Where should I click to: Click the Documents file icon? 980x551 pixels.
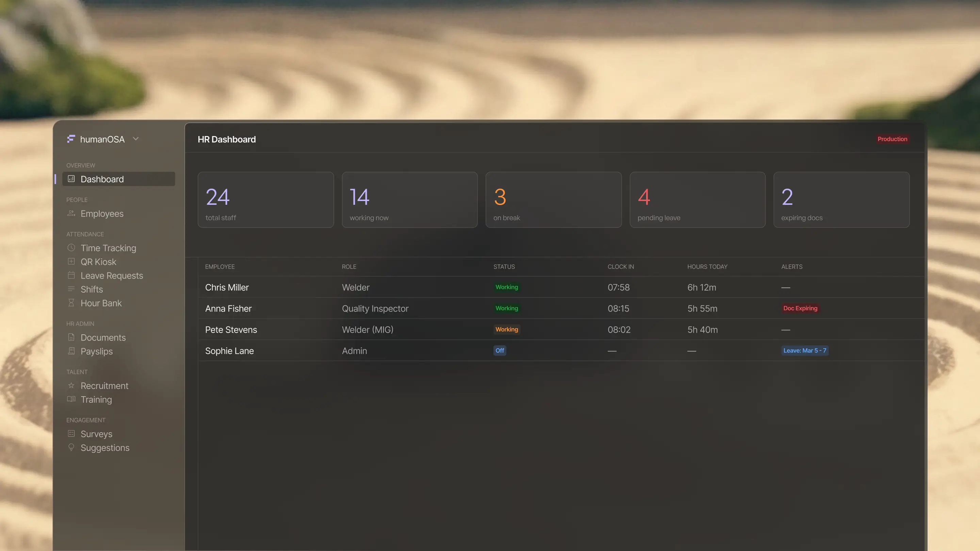(71, 337)
